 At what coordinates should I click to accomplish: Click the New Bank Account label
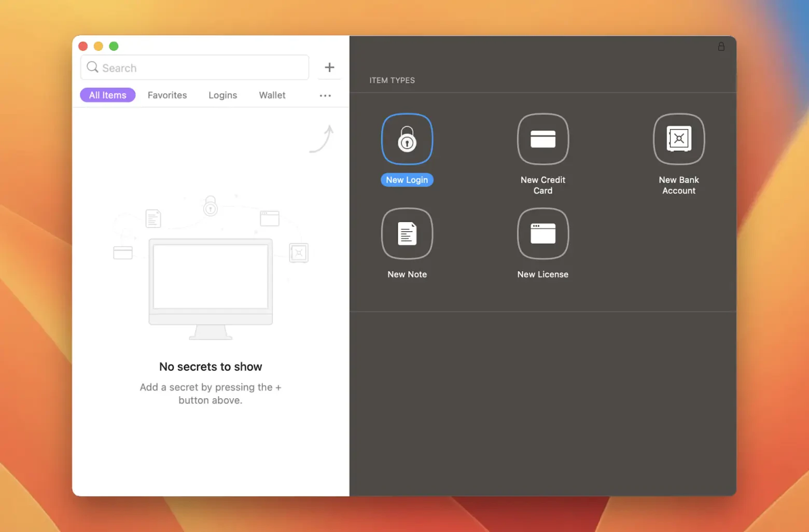pyautogui.click(x=679, y=185)
